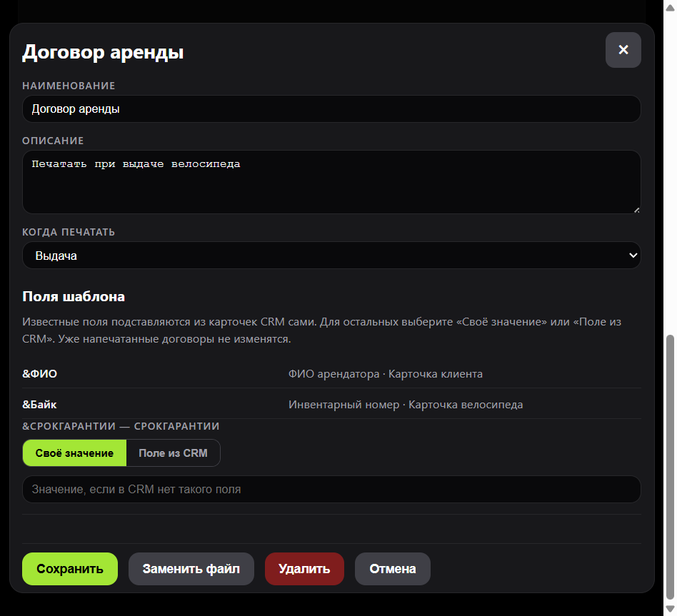Cancel editing with Отмена button

[393, 568]
